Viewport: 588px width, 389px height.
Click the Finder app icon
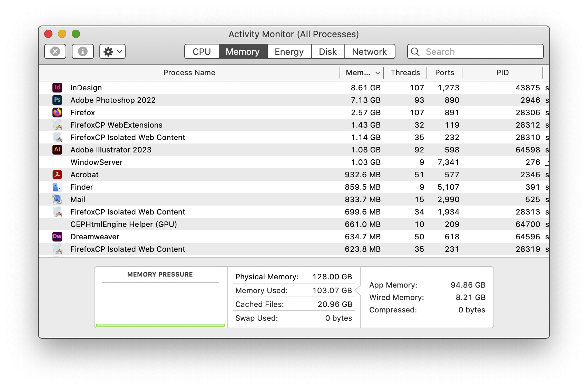[x=57, y=187]
